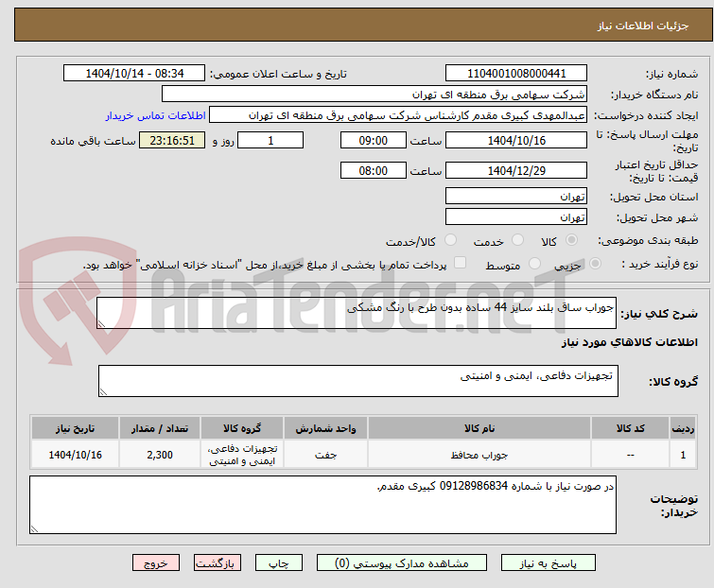The height and width of the screenshot is (588, 714).
Task: Click the row number 1 cell
Action: coord(683,454)
